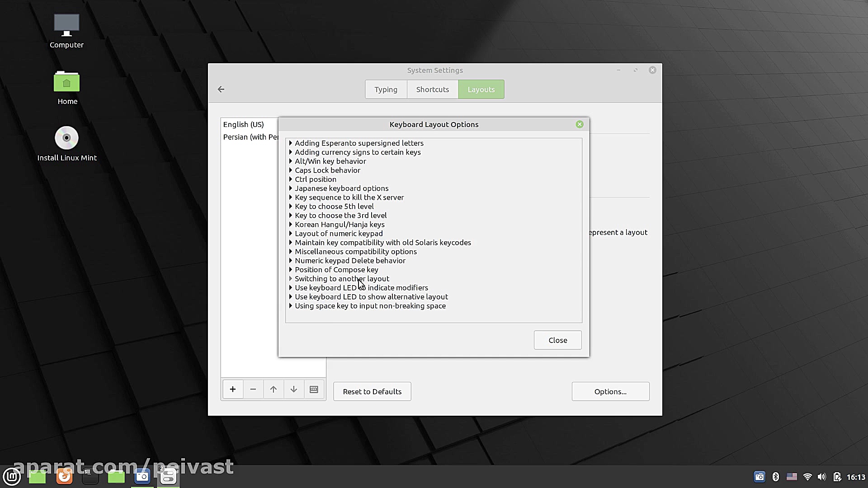The height and width of the screenshot is (488, 868).
Task: Click the back arrow in System Settings
Action: click(221, 89)
